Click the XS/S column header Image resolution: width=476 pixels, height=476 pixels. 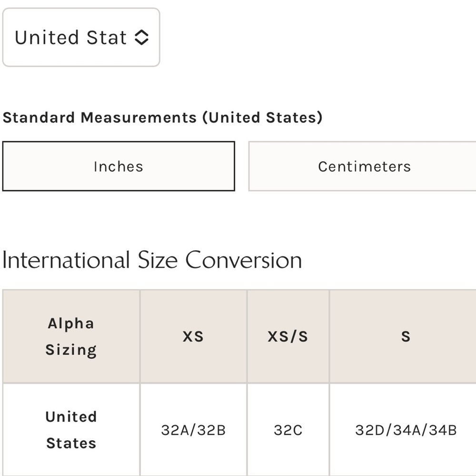(x=288, y=337)
